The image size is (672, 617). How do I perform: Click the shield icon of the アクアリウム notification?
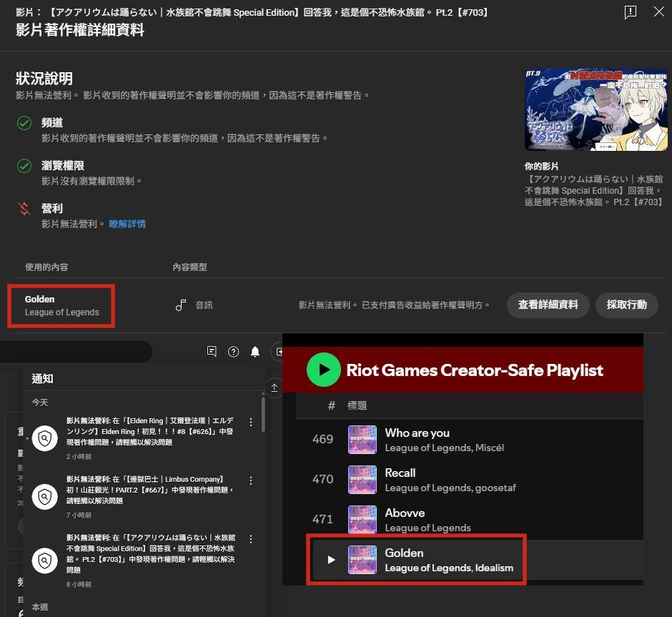click(45, 561)
